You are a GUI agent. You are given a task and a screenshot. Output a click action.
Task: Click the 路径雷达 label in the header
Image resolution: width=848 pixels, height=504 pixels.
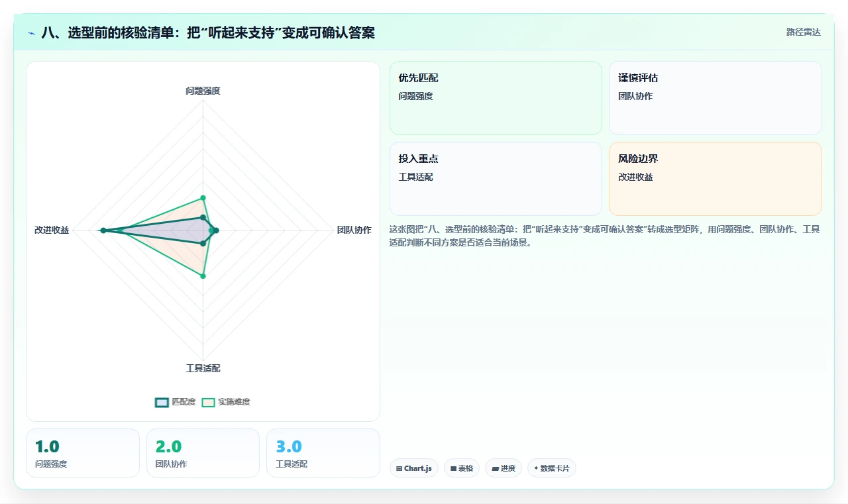pyautogui.click(x=803, y=32)
